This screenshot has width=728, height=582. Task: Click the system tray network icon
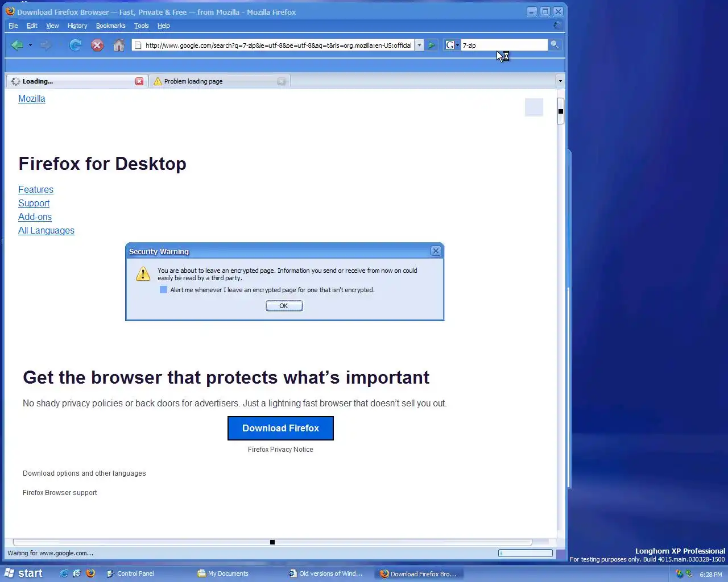(x=689, y=574)
